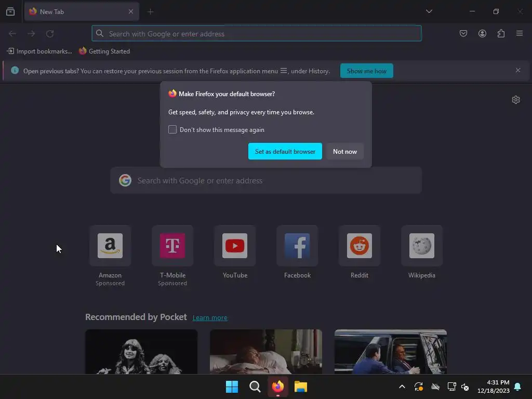Go forward with the forward arrow

point(31,34)
